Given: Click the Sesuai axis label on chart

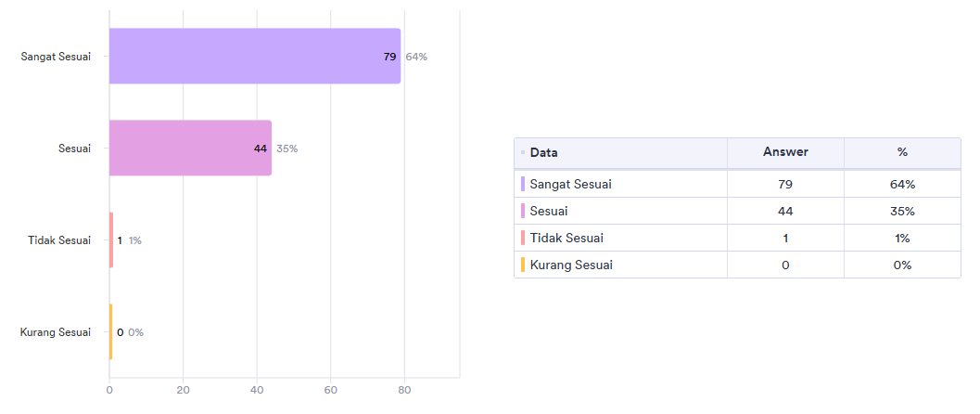Looking at the screenshot, I should (x=74, y=149).
